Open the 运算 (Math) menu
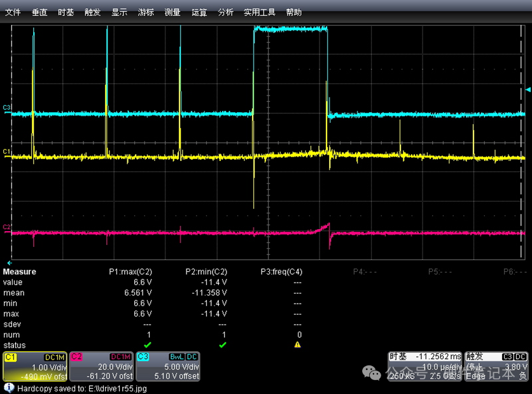The image size is (532, 394). coord(199,12)
